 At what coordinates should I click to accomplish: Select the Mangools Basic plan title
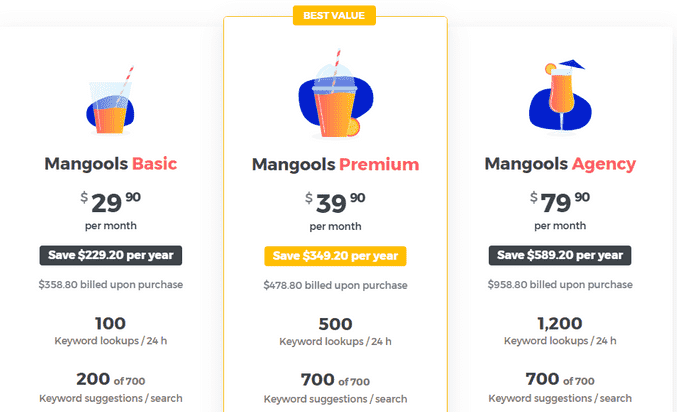pyautogui.click(x=111, y=163)
